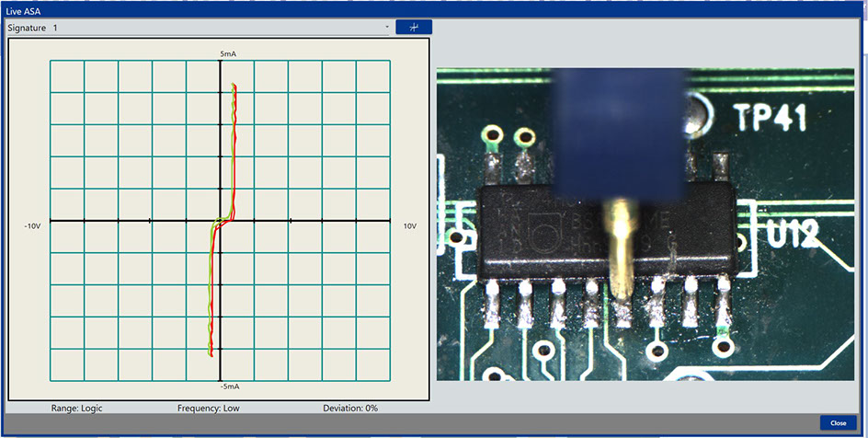Image resolution: width=868 pixels, height=438 pixels.
Task: Click the -10V axis label
Action: coord(35,225)
